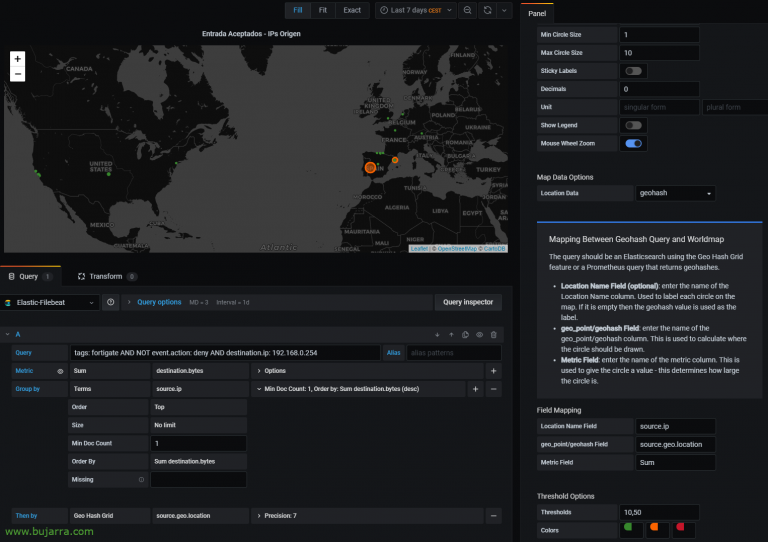Click the OpenStreetMap attribution link
The image size is (768, 542).
[457, 249]
